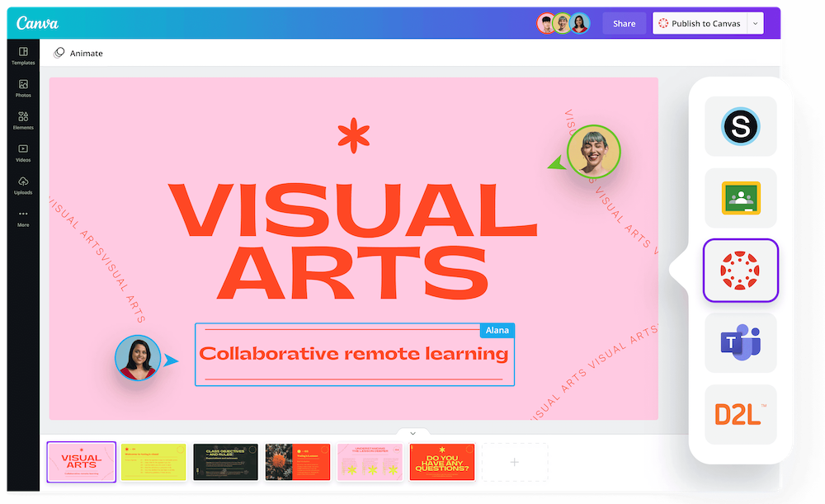Select the Microsoft Teams integration icon
The height and width of the screenshot is (504, 825).
pos(740,342)
